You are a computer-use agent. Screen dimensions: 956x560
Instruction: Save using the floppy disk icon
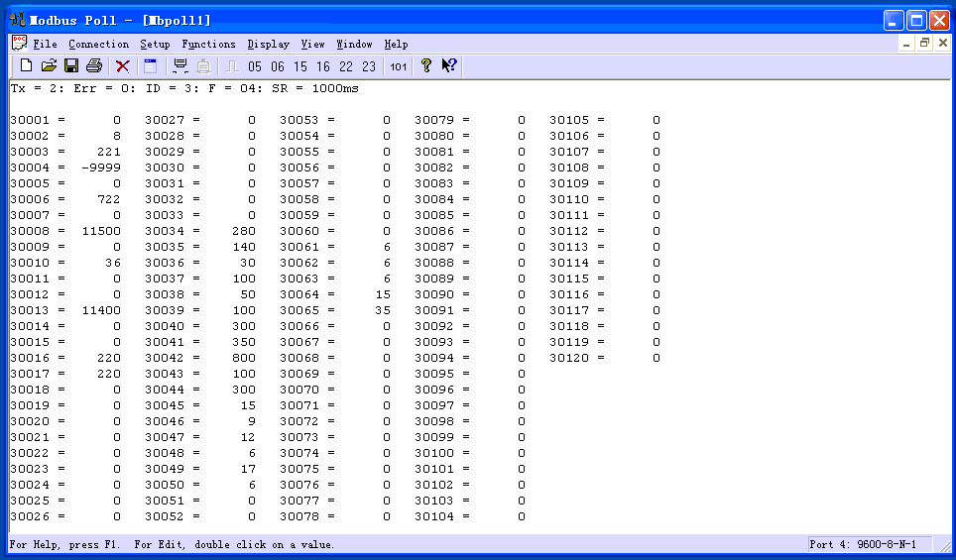pos(71,66)
